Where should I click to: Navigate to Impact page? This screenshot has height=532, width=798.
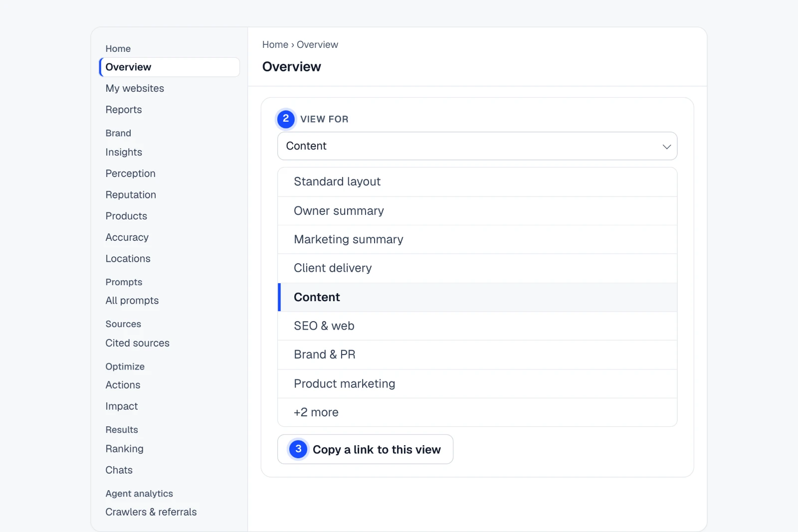pyautogui.click(x=122, y=406)
